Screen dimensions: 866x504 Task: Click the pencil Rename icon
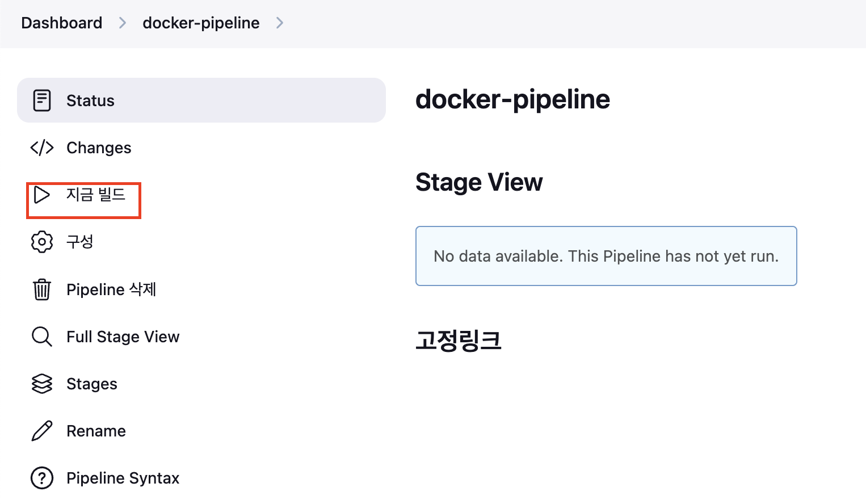click(42, 431)
